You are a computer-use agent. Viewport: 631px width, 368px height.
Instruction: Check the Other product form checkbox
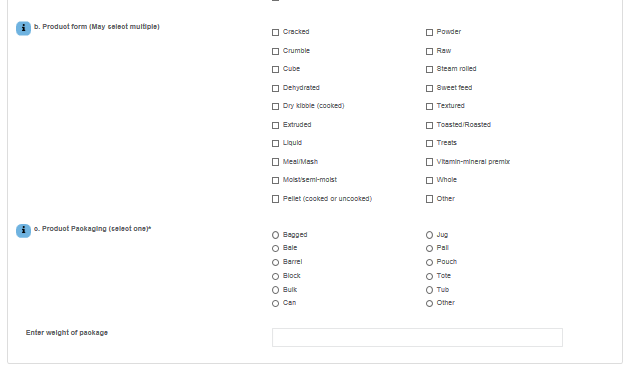click(429, 199)
